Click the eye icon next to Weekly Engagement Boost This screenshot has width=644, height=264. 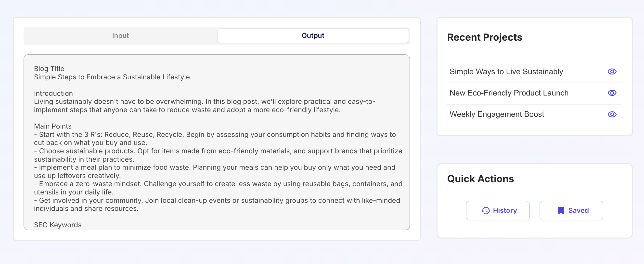(612, 114)
